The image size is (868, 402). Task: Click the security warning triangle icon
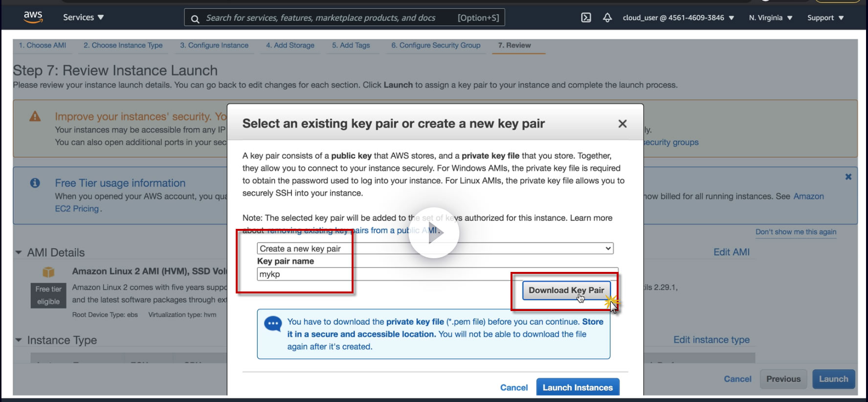click(35, 116)
